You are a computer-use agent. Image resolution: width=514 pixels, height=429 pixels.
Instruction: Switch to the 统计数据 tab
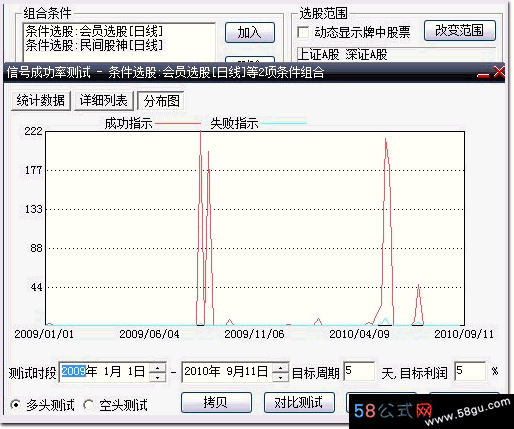(x=41, y=100)
